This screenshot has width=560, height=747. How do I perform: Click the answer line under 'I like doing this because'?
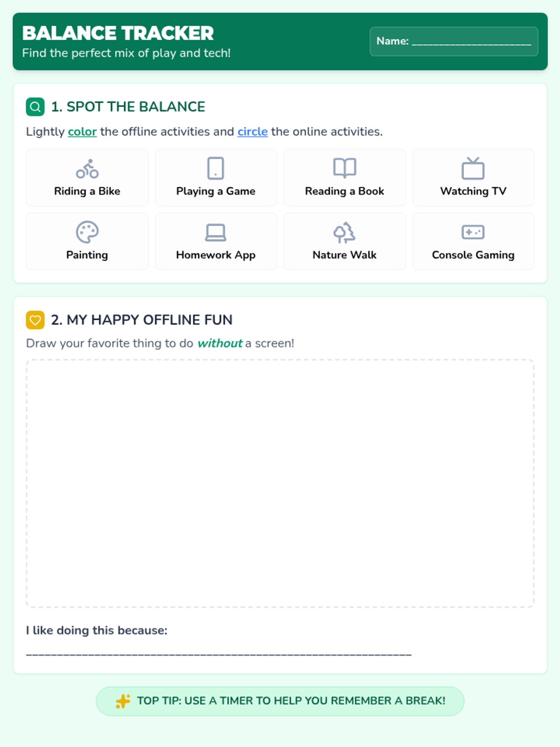[218, 654]
